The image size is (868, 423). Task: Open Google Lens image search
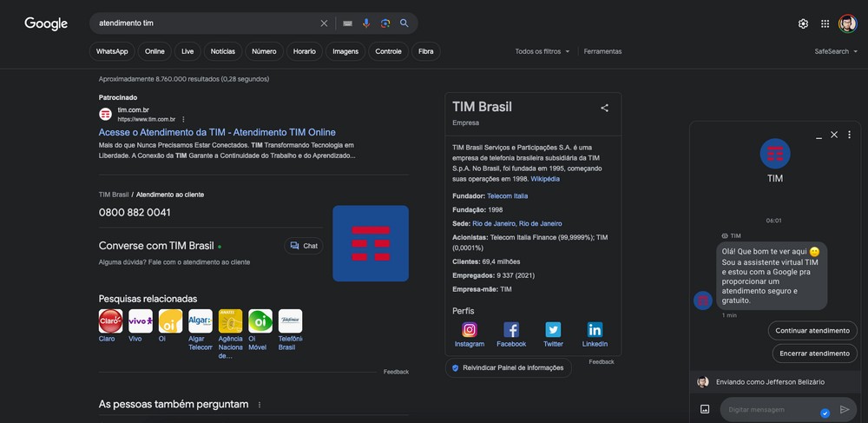click(385, 23)
